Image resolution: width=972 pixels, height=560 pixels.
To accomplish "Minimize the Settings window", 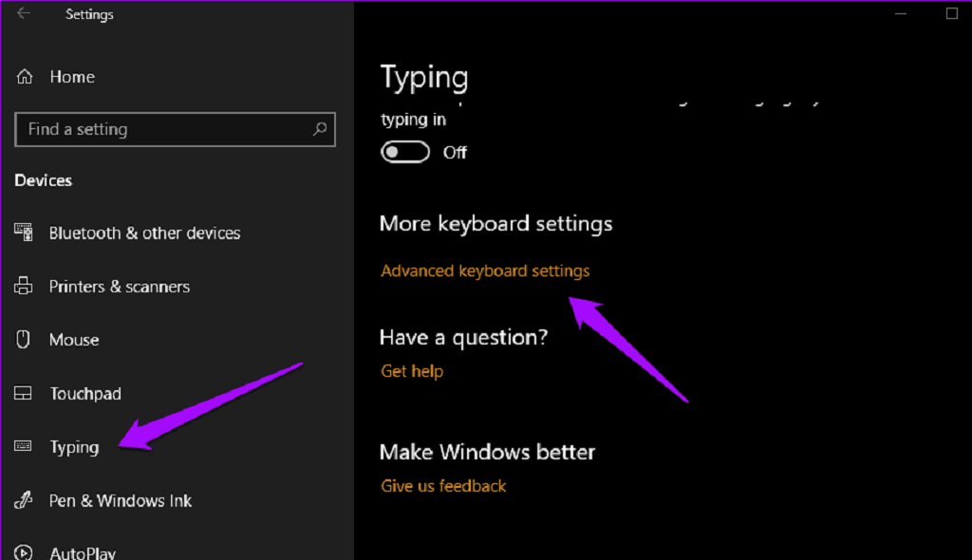I will click(901, 13).
